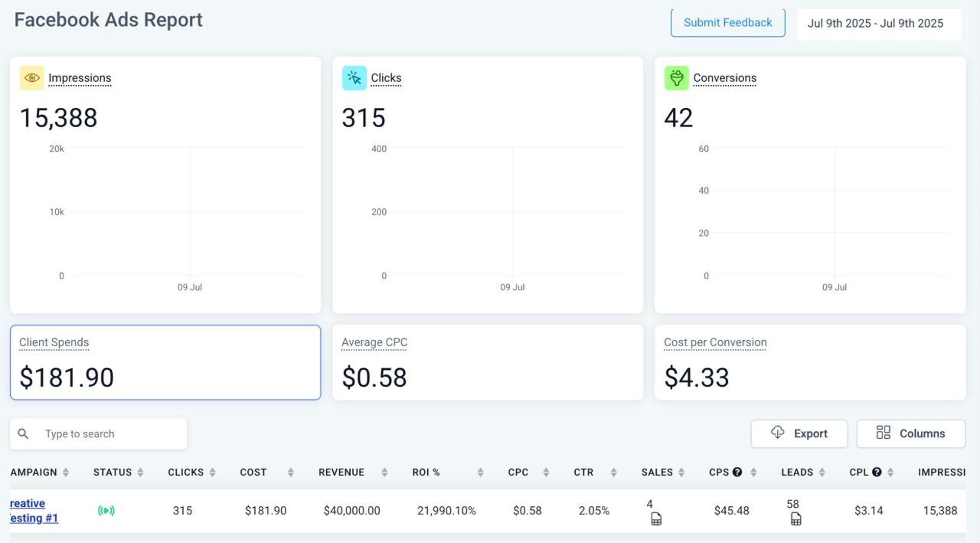Screen dimensions: 980x543
Task: Select the Average CPC card
Action: point(487,362)
